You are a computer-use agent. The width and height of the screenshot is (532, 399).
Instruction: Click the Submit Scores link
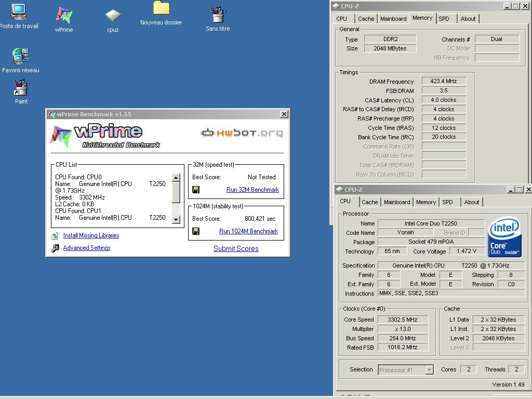tap(236, 248)
